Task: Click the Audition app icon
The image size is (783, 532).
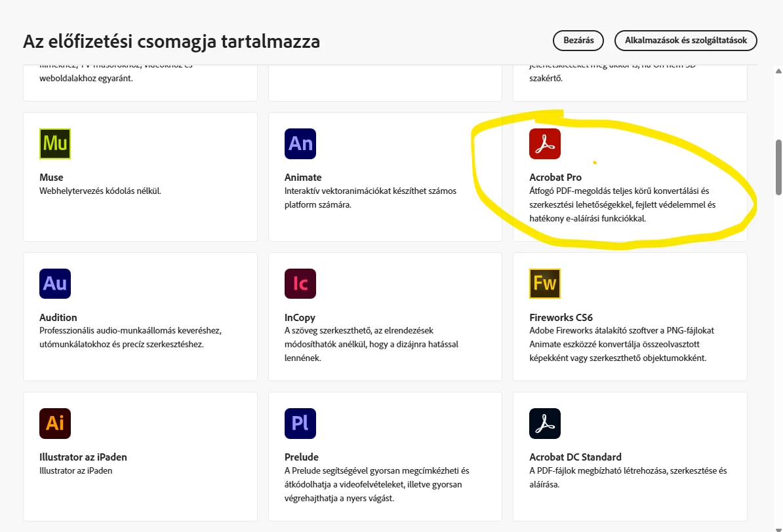Action: [x=55, y=284]
